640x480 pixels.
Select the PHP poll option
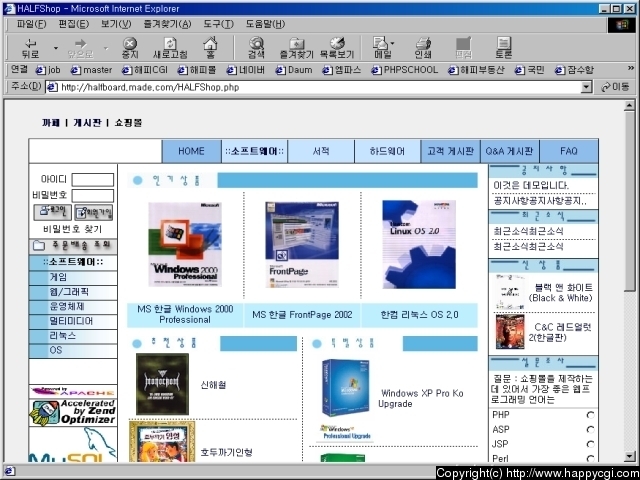pyautogui.click(x=590, y=415)
